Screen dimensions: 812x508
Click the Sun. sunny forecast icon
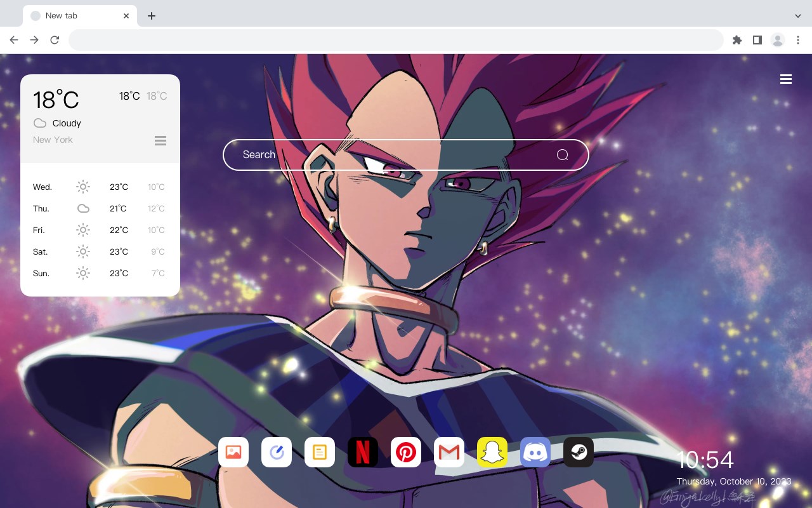click(83, 273)
